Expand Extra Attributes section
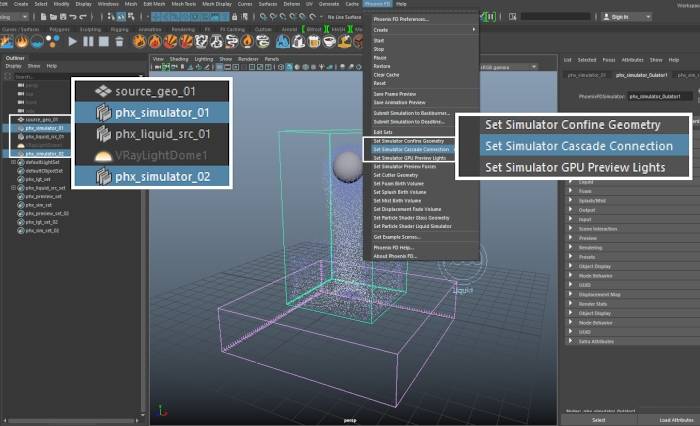Image resolution: width=700 pixels, height=426 pixels. tap(570, 341)
